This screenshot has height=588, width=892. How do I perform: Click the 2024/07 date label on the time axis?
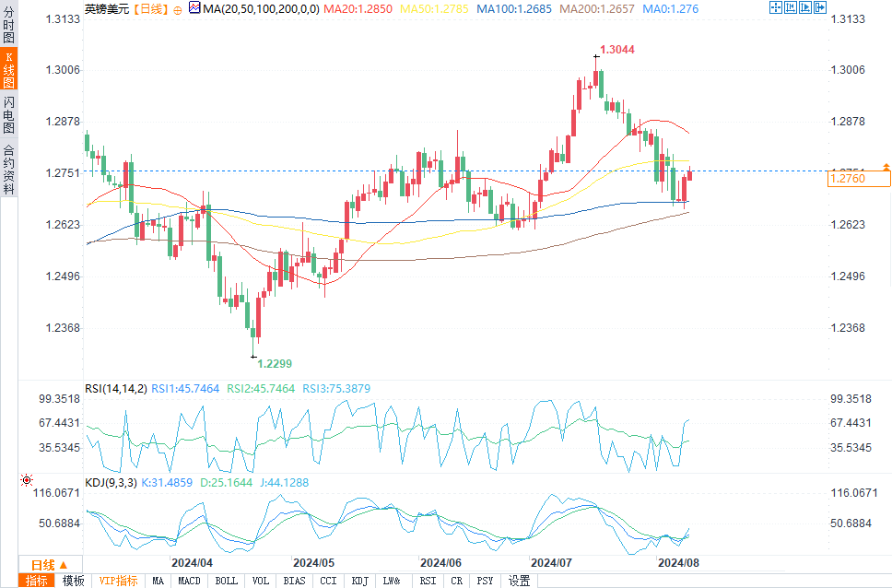click(x=551, y=563)
